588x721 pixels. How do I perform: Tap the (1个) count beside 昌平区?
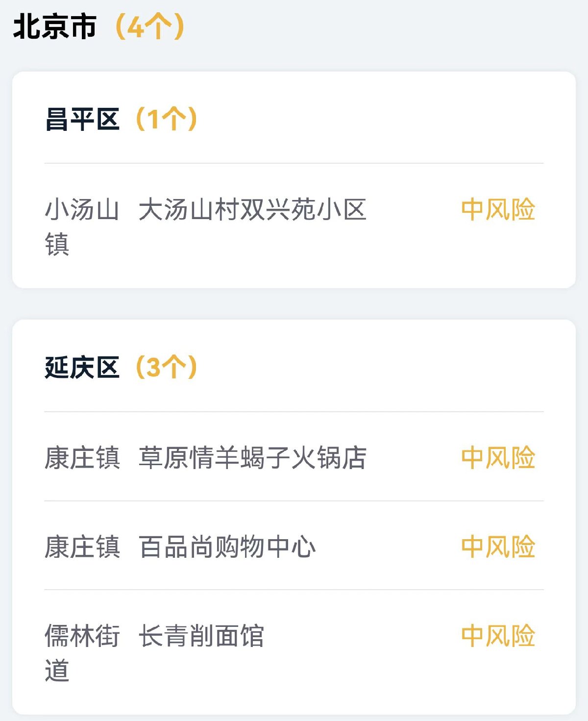coord(166,119)
